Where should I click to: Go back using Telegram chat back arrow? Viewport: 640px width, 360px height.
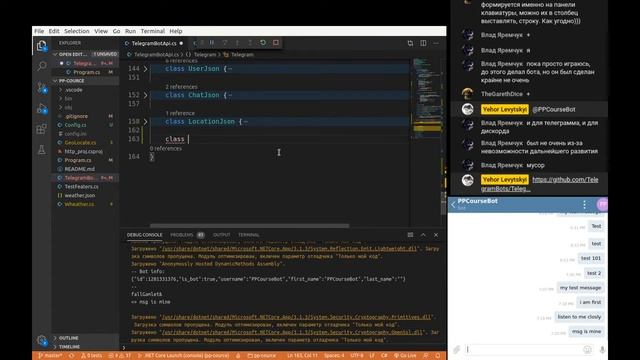[x=453, y=204]
